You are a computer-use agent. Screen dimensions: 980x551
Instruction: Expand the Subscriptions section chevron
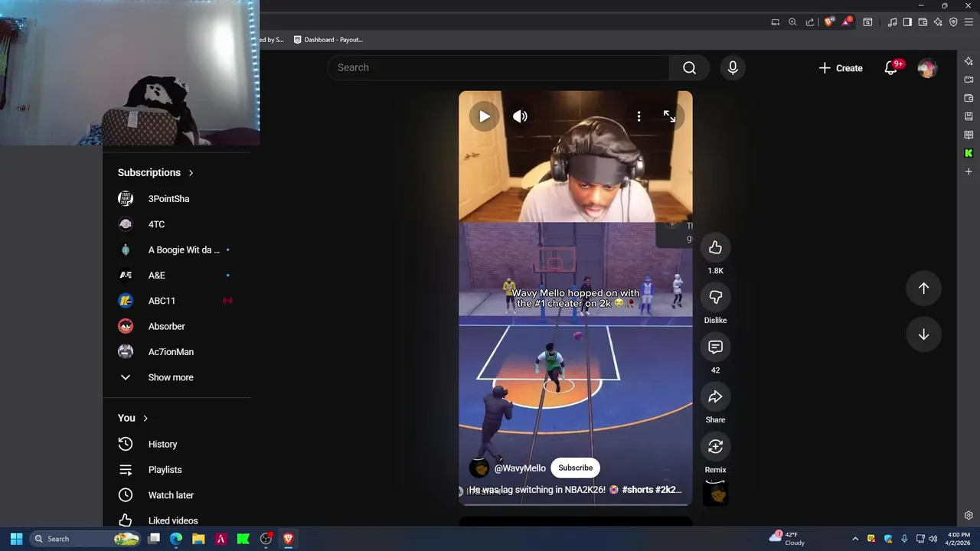click(x=191, y=173)
